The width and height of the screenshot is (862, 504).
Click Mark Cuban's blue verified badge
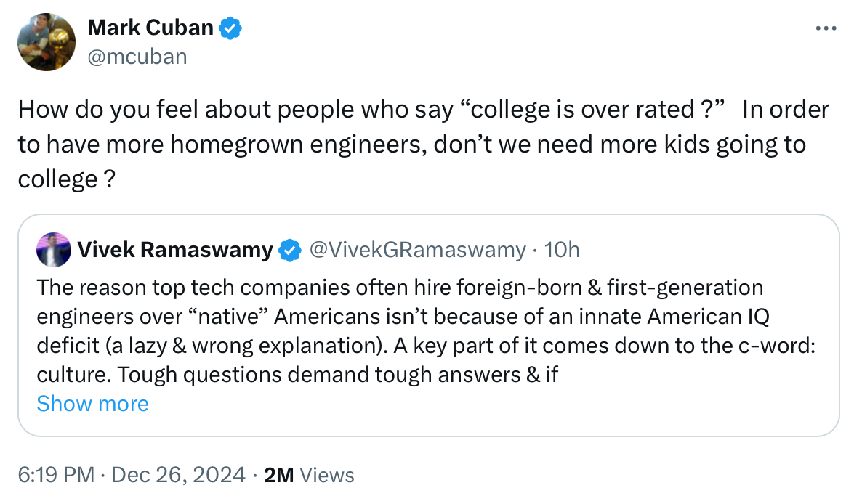coord(230,28)
